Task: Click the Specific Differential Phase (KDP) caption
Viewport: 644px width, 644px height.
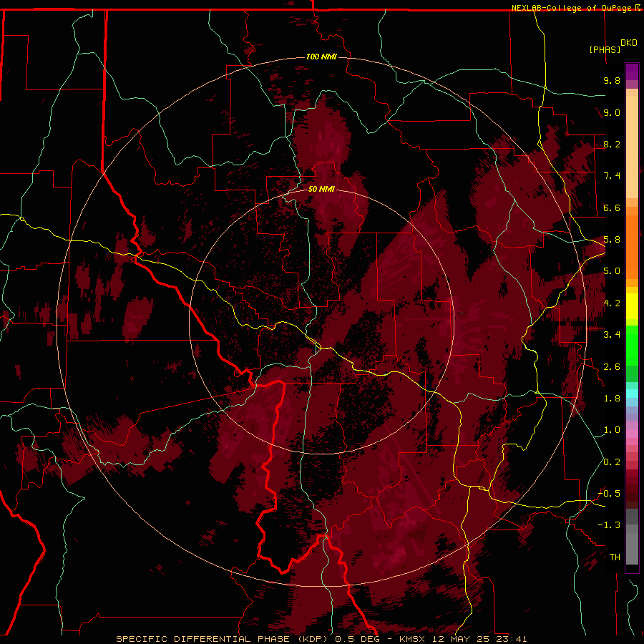Action: click(x=223, y=639)
